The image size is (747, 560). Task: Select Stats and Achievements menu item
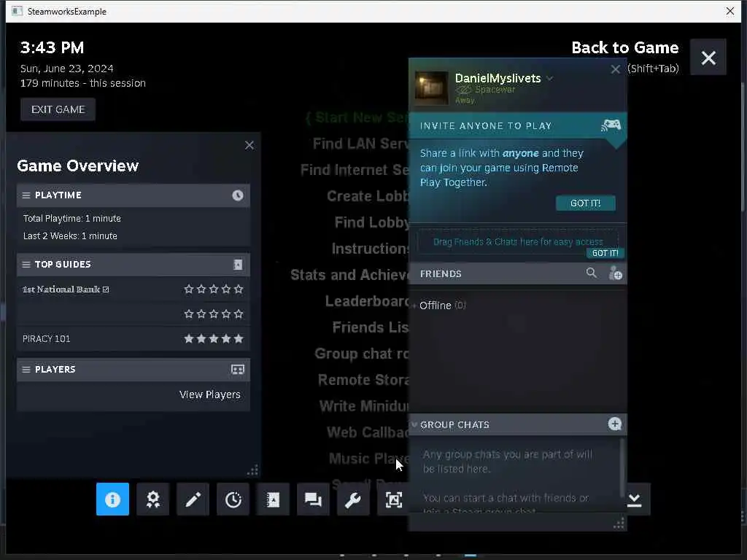[349, 275]
